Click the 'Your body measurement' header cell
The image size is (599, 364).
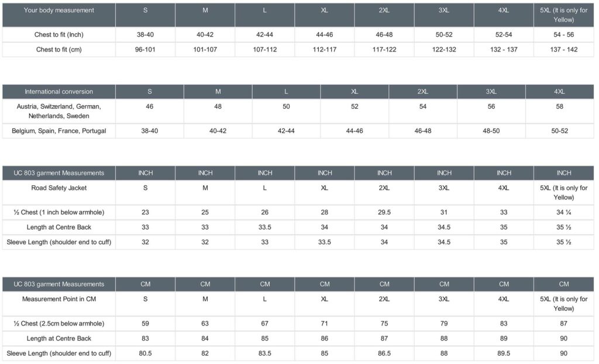click(58, 11)
